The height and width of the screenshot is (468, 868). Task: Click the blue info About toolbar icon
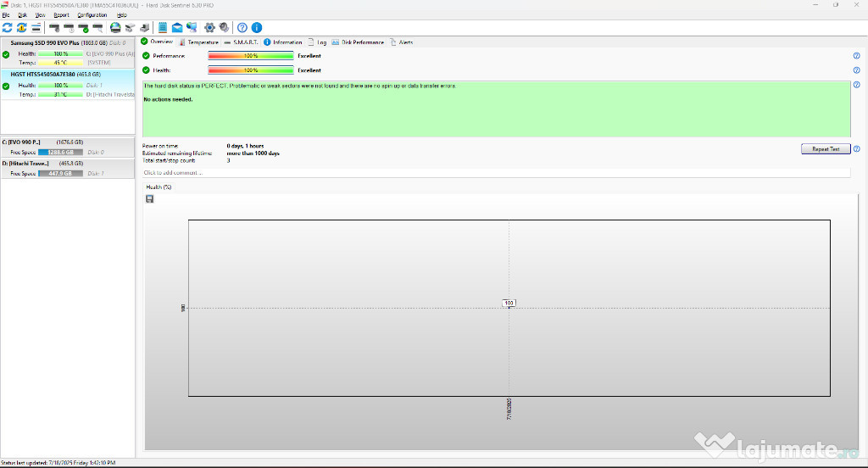[x=257, y=28]
